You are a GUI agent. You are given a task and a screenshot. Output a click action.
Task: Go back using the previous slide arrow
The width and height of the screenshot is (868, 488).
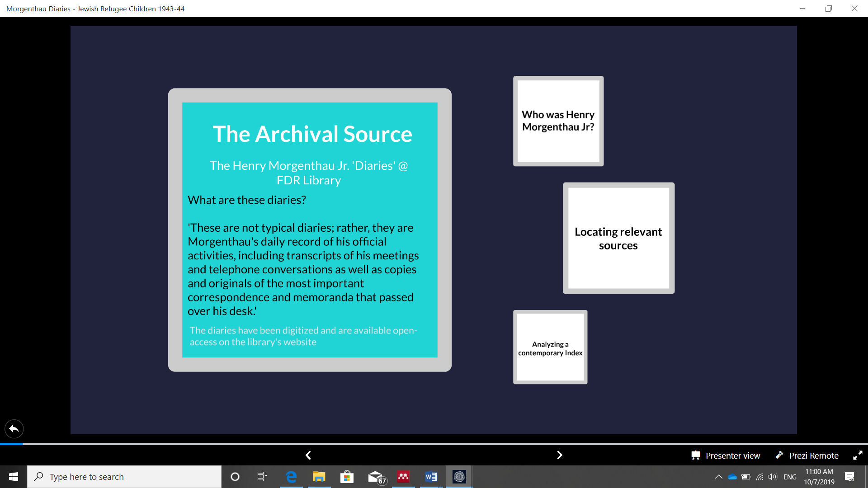pos(309,455)
